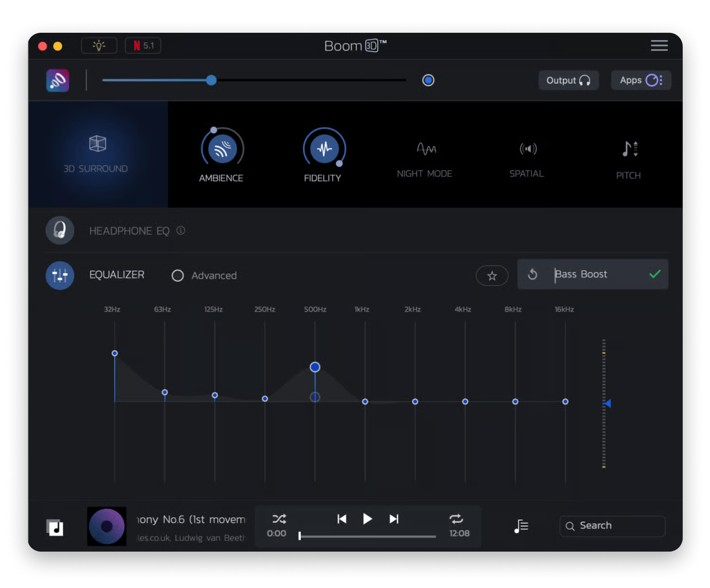Reset the preset with the revert icon

click(x=532, y=274)
